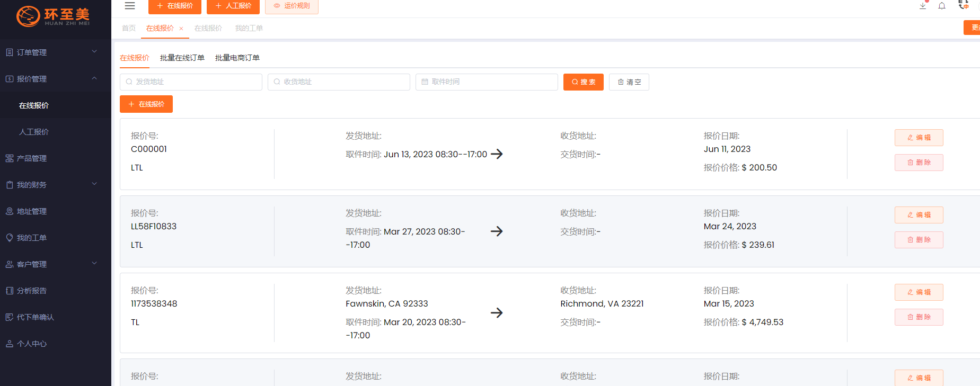Click the hamburger menu collapse icon
Viewport: 980px width, 386px height.
130,6
